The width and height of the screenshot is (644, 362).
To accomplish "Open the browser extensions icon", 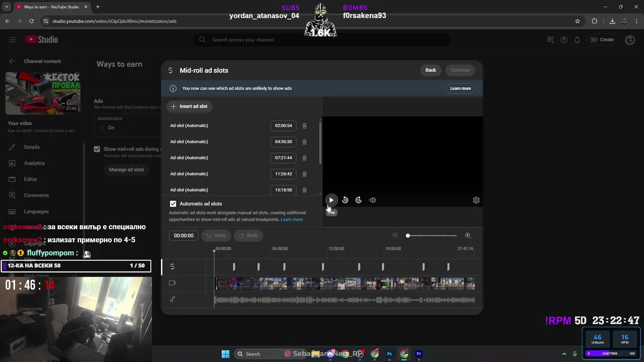I will coord(595,21).
